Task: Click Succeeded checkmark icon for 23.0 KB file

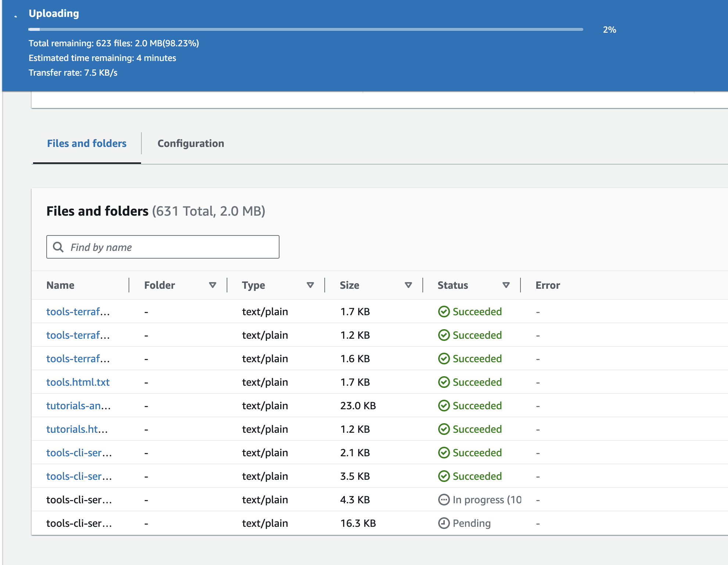Action: tap(444, 406)
